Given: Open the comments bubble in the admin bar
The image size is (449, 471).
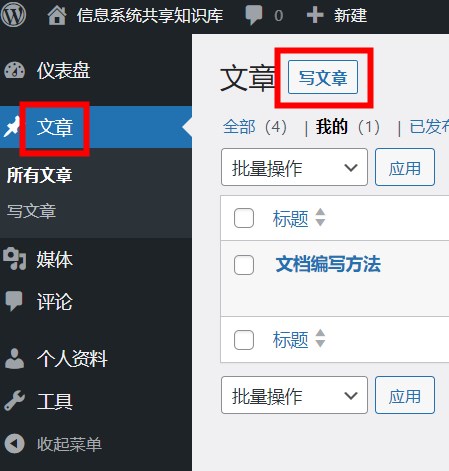Looking at the screenshot, I should click(254, 16).
